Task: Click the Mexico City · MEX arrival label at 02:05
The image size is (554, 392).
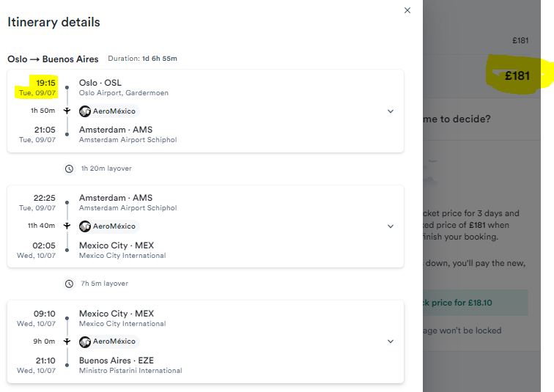Action: tap(117, 245)
